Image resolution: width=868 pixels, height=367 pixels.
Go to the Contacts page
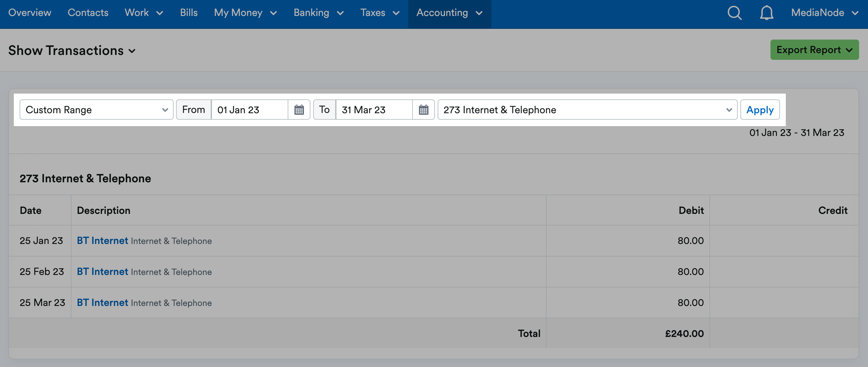click(x=88, y=13)
